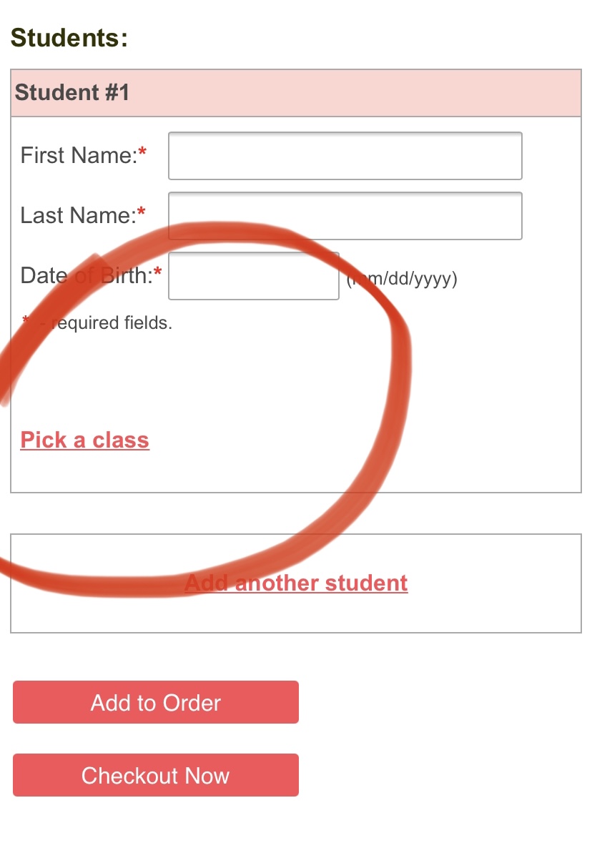The height and width of the screenshot is (868, 592).
Task: Click the Add another student link
Action: 296,583
